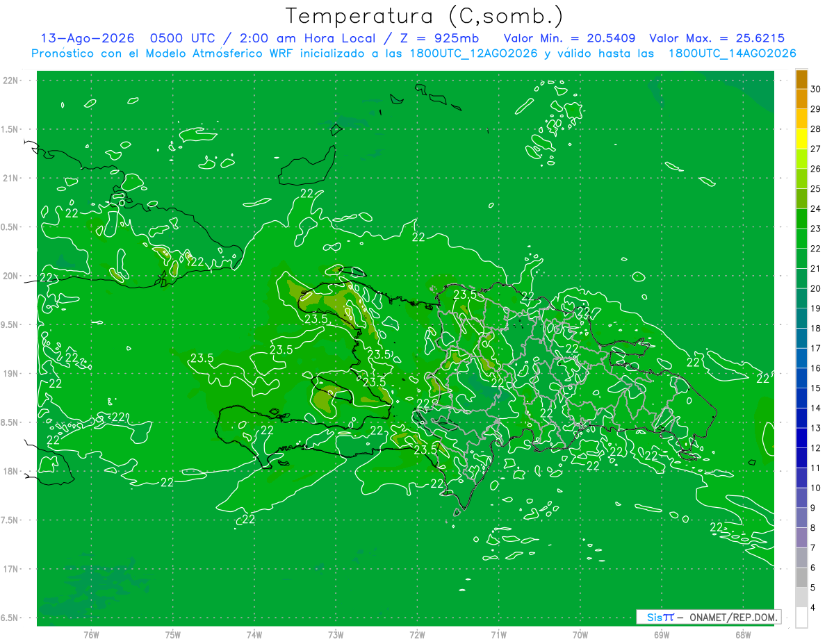834x644 pixels.
Task: Click the '17N' latitude axis label
Action: (x=12, y=569)
